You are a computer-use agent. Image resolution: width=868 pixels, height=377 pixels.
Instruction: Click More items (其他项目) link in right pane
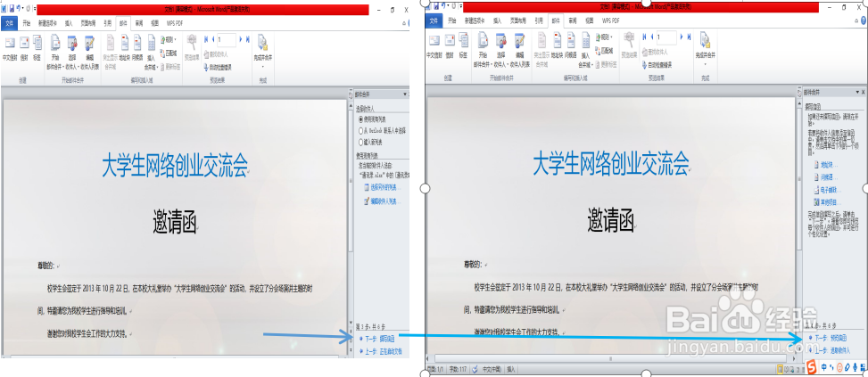tap(828, 201)
